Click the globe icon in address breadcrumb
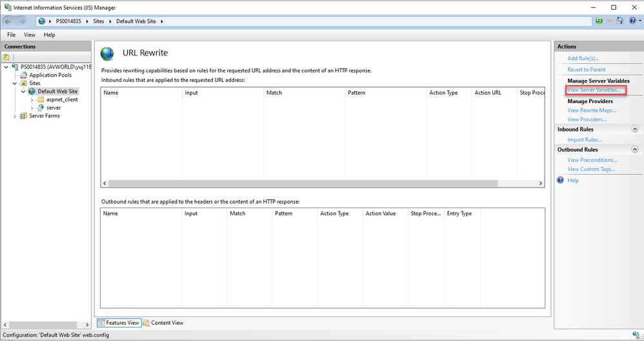 pos(42,21)
